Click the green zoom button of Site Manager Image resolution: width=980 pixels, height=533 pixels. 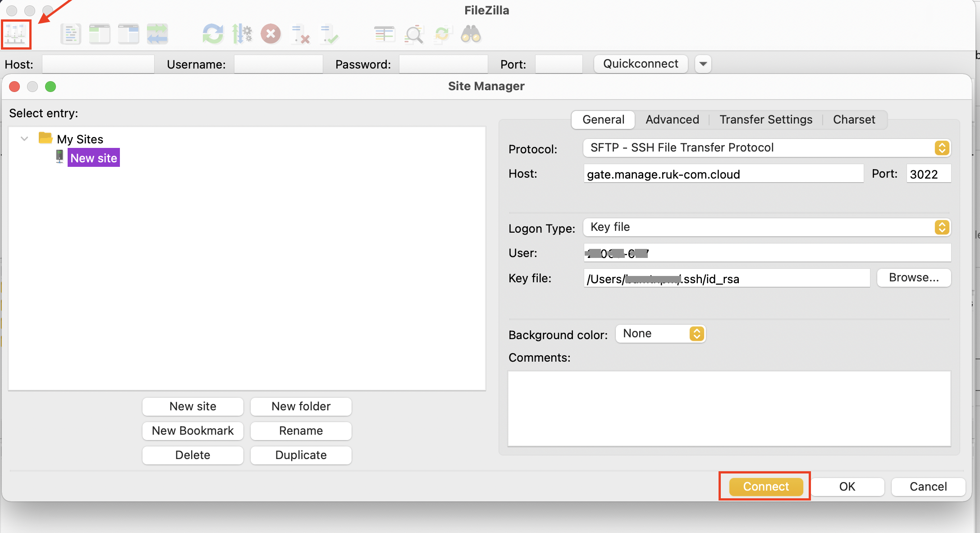tap(50, 86)
